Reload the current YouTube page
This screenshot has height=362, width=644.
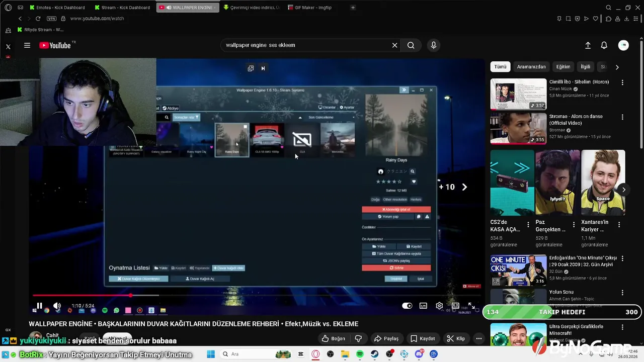click(38, 19)
